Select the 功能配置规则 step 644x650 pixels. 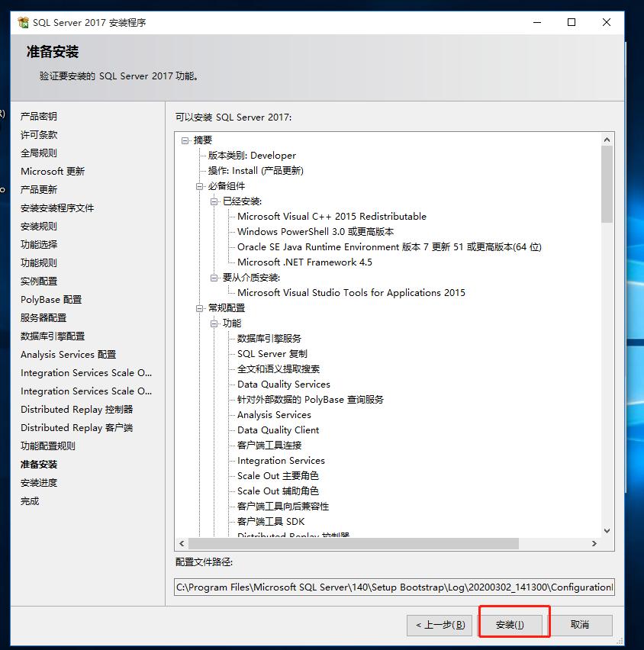(x=47, y=446)
